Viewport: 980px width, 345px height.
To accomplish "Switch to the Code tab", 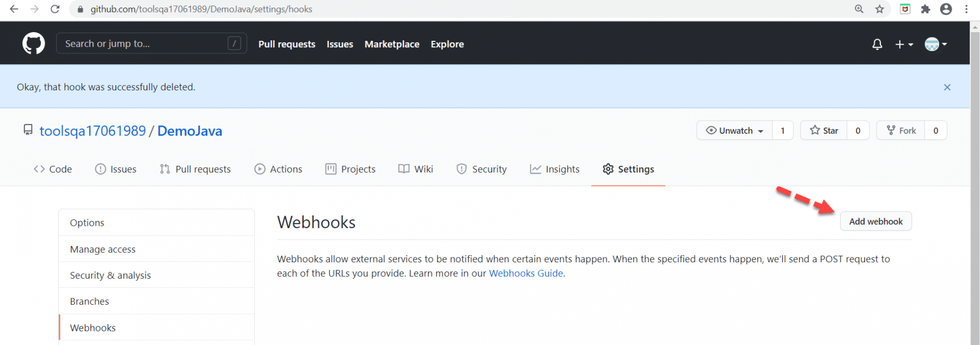I will [53, 169].
